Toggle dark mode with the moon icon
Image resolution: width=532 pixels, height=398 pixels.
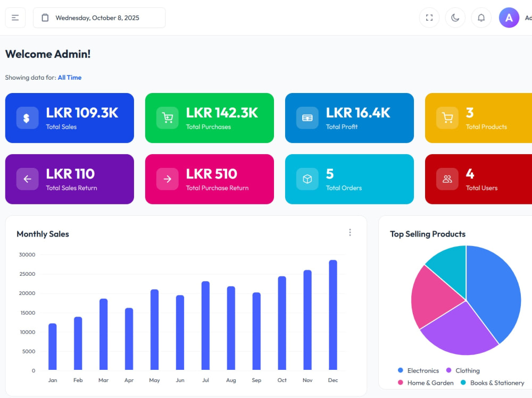455,18
